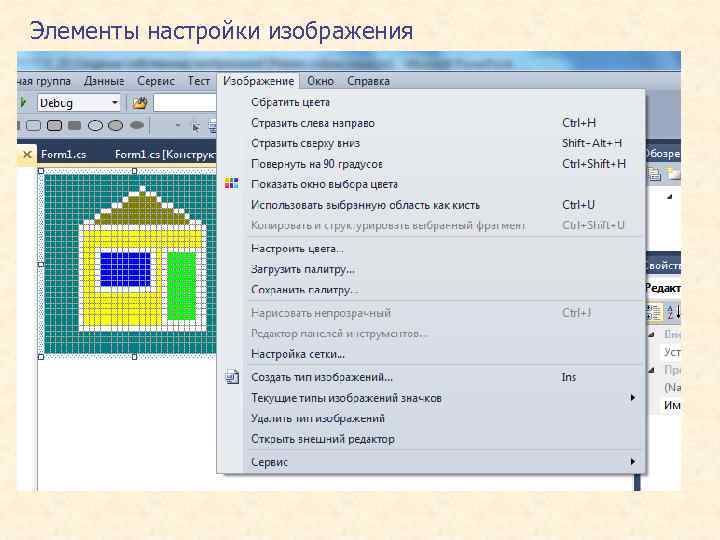720x540 pixels.
Task: Open the Тест menu
Action: click(198, 81)
